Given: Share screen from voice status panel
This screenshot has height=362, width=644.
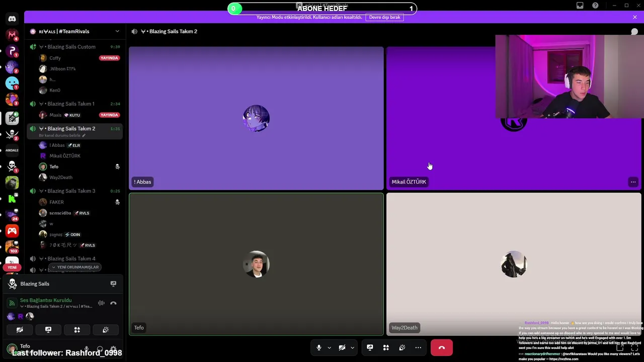Looking at the screenshot, I should click(x=48, y=330).
